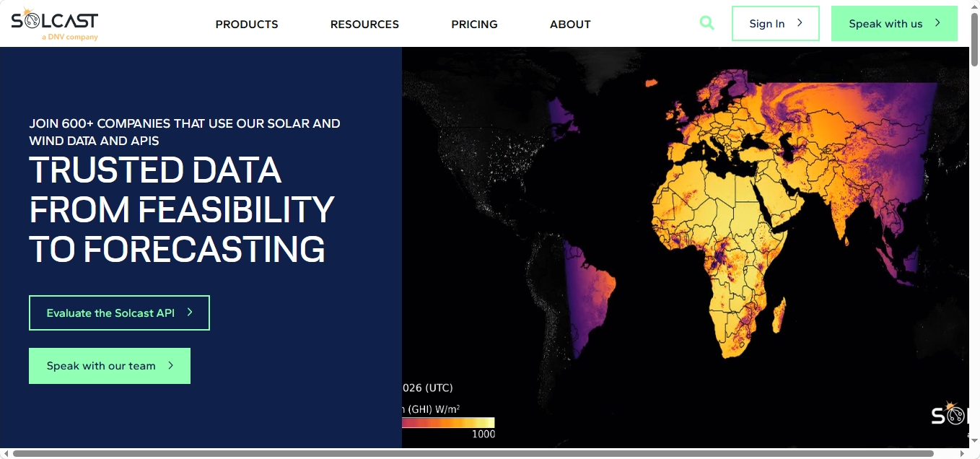Click the global irradiance map animation
Viewport: 980px width, 459px height.
click(x=685, y=247)
